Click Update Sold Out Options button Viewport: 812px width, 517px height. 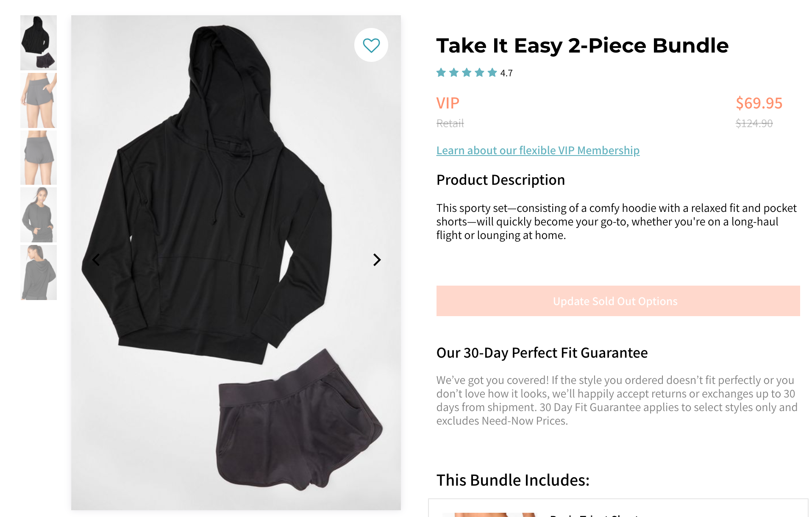[x=615, y=301]
